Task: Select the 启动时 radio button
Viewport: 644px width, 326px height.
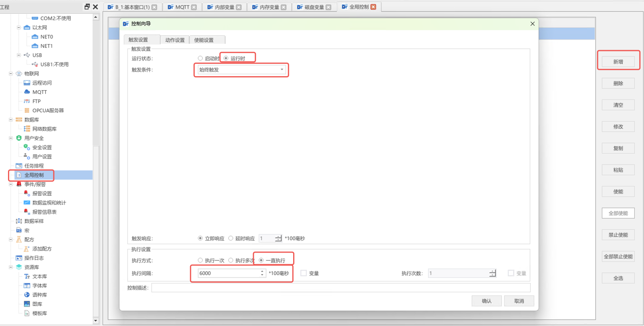Action: pos(200,59)
